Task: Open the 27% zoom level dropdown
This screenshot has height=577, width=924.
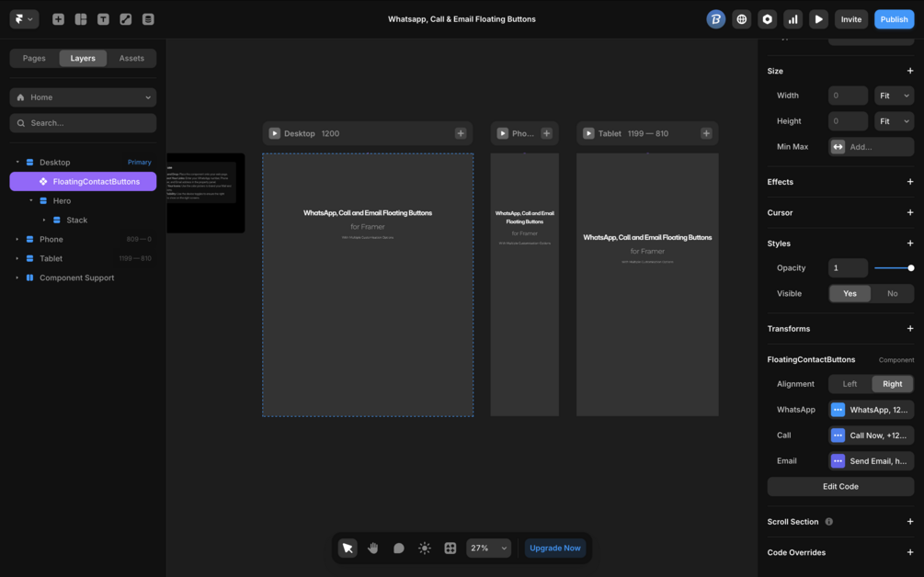Action: [488, 549]
